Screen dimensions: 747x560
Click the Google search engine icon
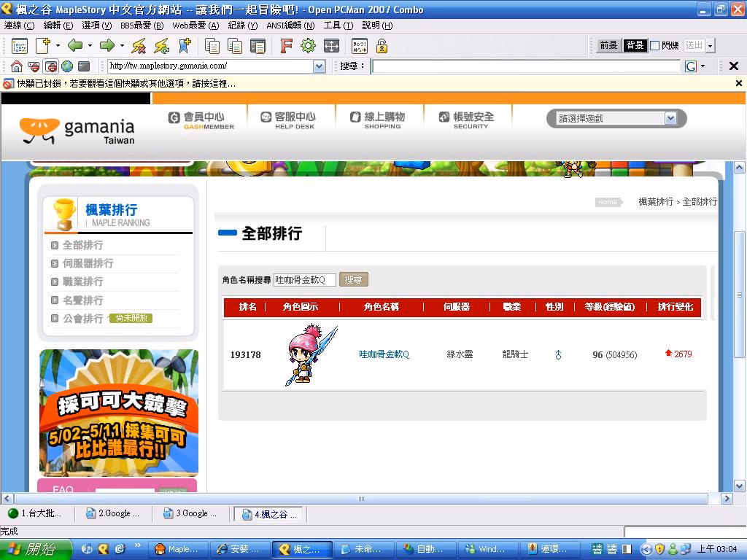pos(690,66)
